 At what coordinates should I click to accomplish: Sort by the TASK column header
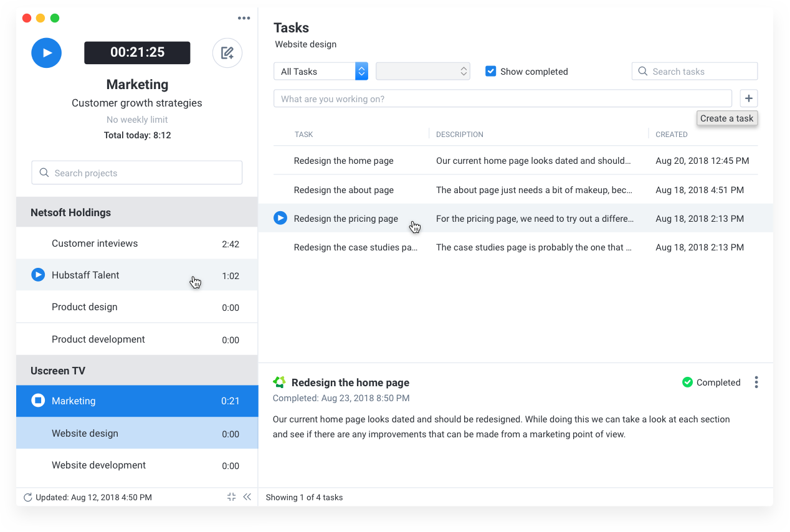click(x=304, y=134)
